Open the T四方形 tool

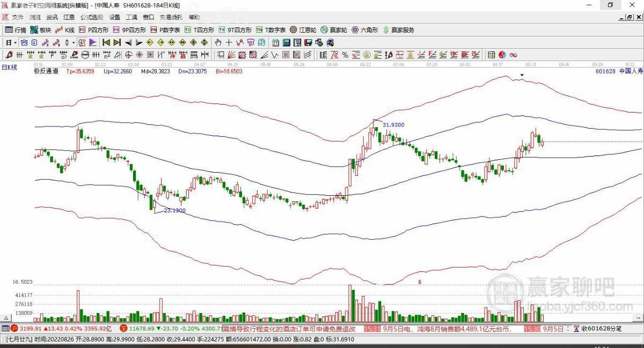[x=200, y=30]
